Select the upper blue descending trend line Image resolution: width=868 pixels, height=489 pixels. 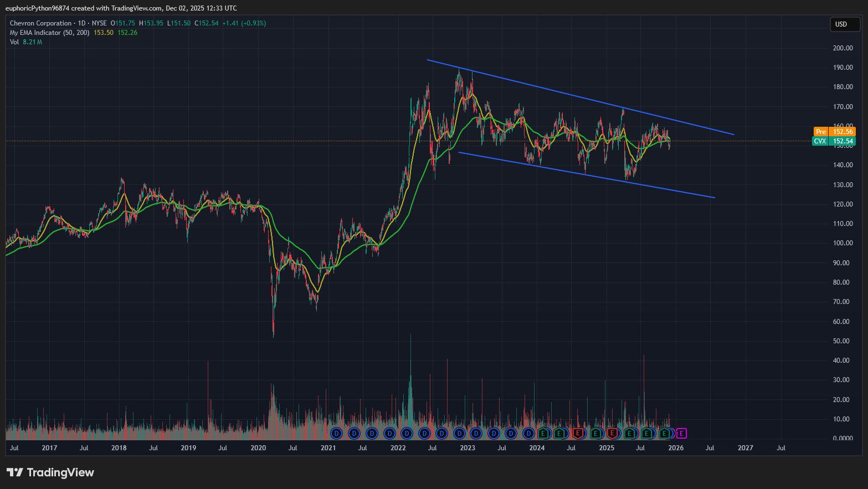click(x=581, y=97)
